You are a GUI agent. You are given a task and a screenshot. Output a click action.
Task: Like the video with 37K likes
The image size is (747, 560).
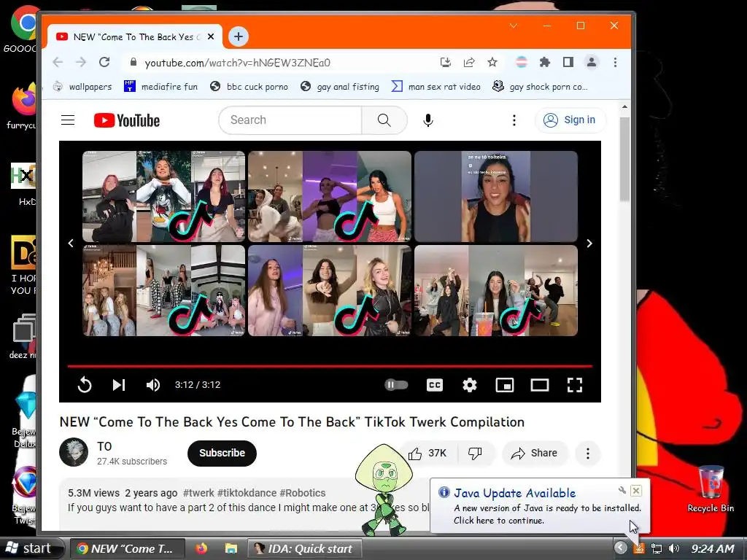coord(427,453)
